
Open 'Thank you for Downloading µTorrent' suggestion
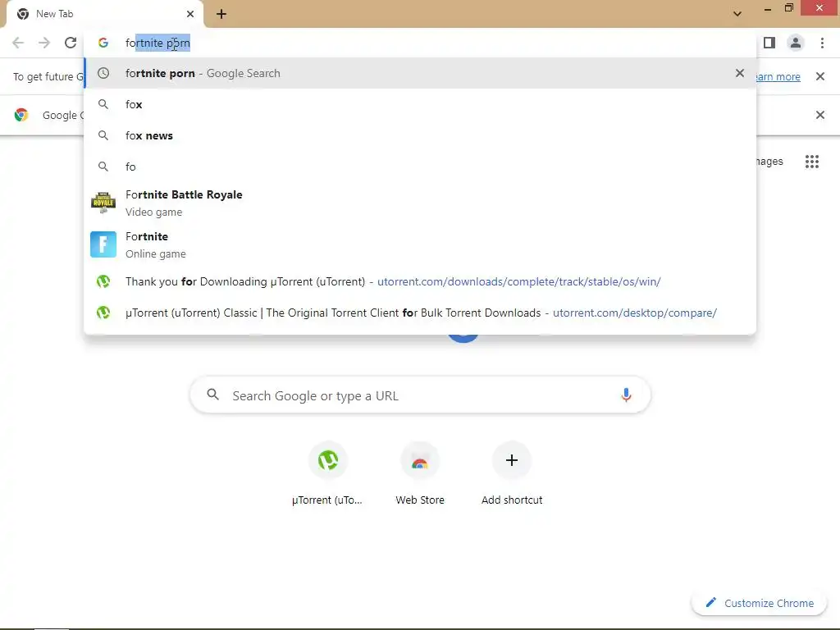420,282
